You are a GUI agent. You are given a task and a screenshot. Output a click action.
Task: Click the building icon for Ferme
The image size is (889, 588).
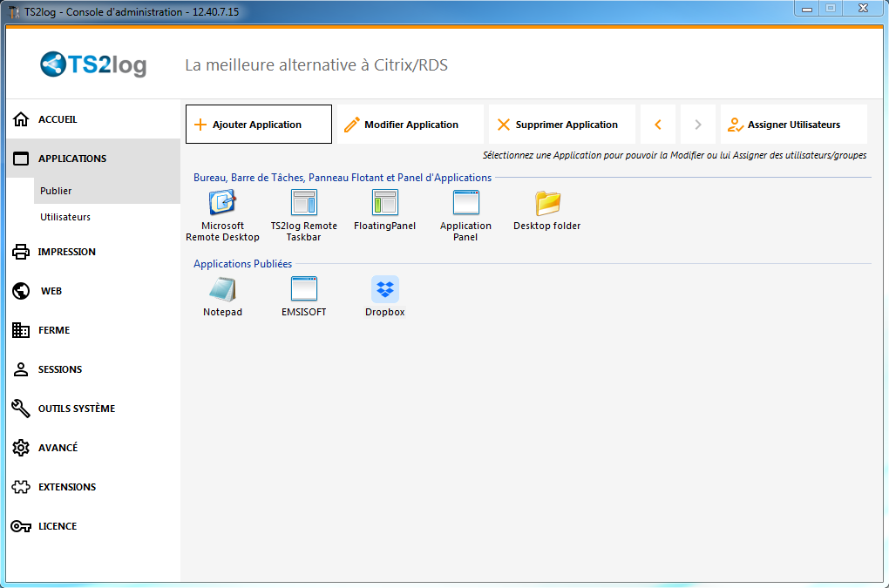pos(21,329)
